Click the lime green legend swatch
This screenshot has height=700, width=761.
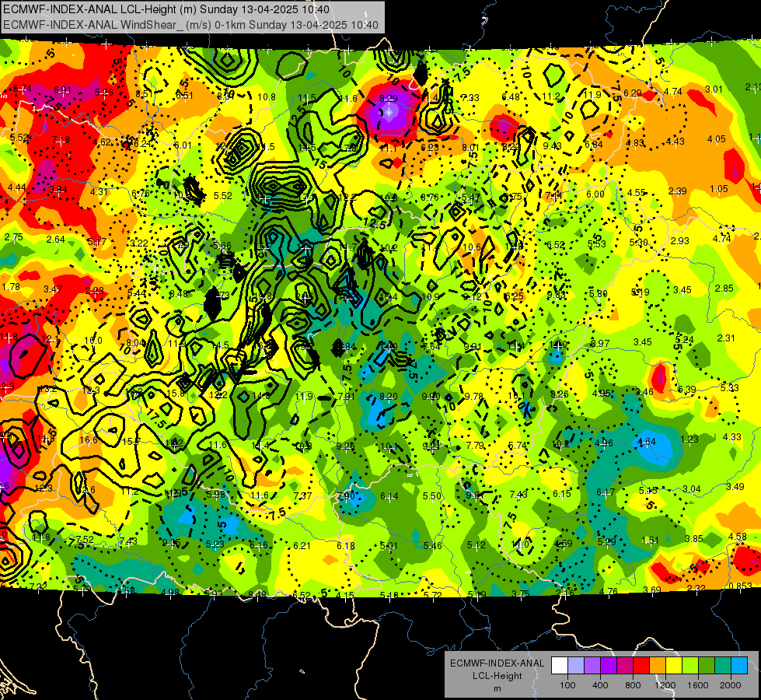[x=690, y=666]
